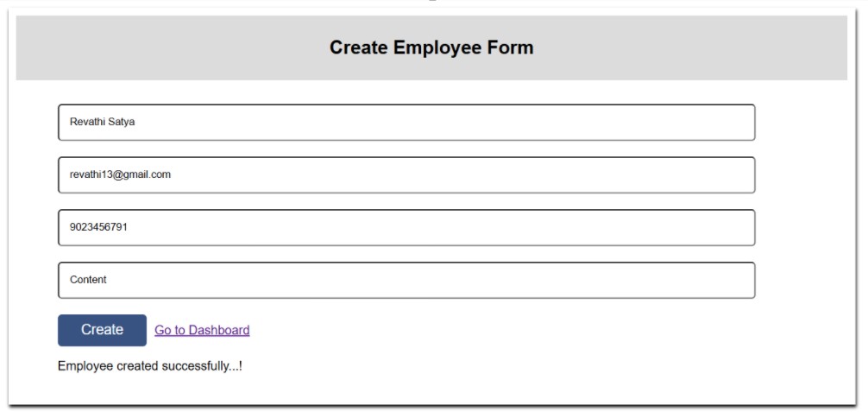Image resolution: width=868 pixels, height=412 pixels.
Task: Click the Employee created successfully message
Action: [149, 366]
